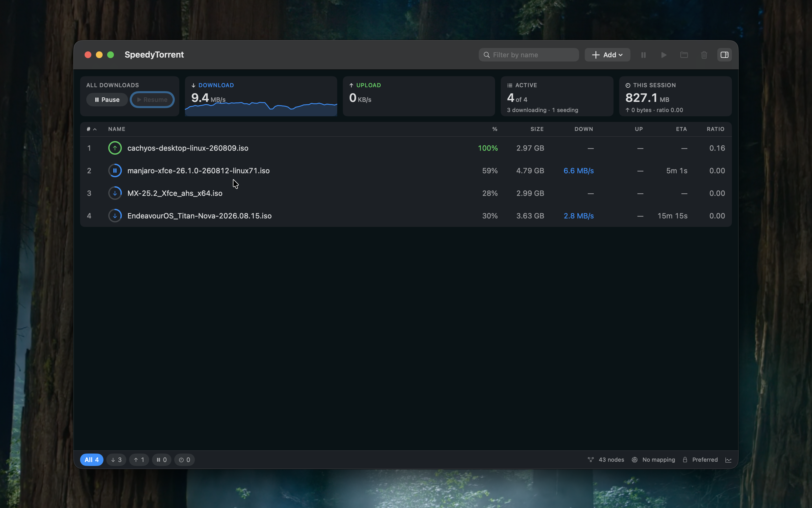Sort by the NAME column header
This screenshot has width=812, height=508.
pos(117,129)
